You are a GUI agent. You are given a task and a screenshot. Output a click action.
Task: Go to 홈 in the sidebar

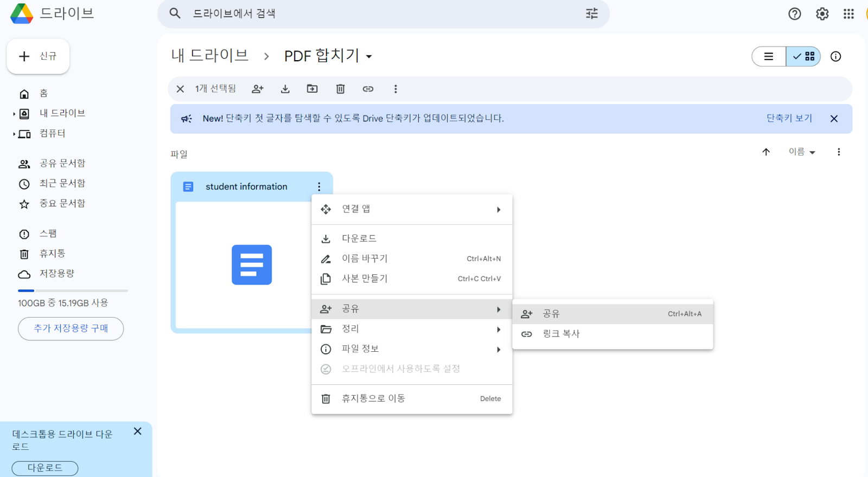point(44,93)
